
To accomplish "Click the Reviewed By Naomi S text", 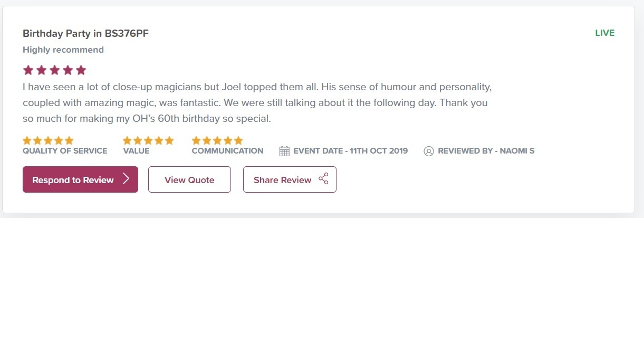I will (x=486, y=151).
